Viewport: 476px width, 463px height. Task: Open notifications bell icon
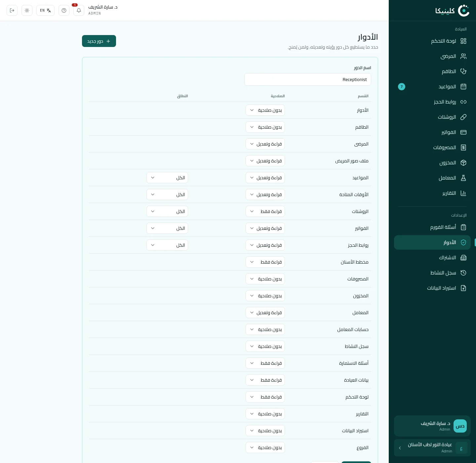click(79, 11)
